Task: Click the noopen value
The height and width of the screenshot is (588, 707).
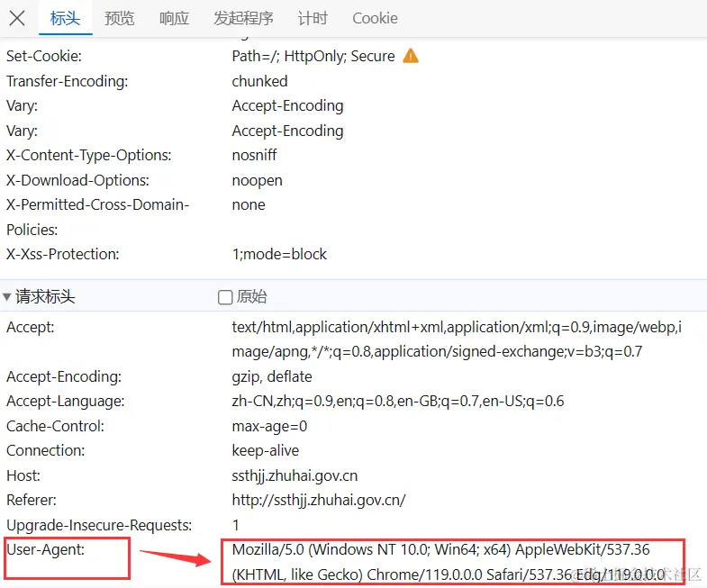Action: coord(257,180)
